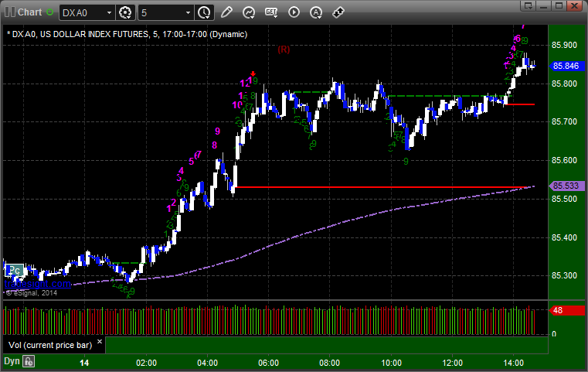Toggle the Dyn lock icon
588x372 pixels.
pyautogui.click(x=29, y=361)
